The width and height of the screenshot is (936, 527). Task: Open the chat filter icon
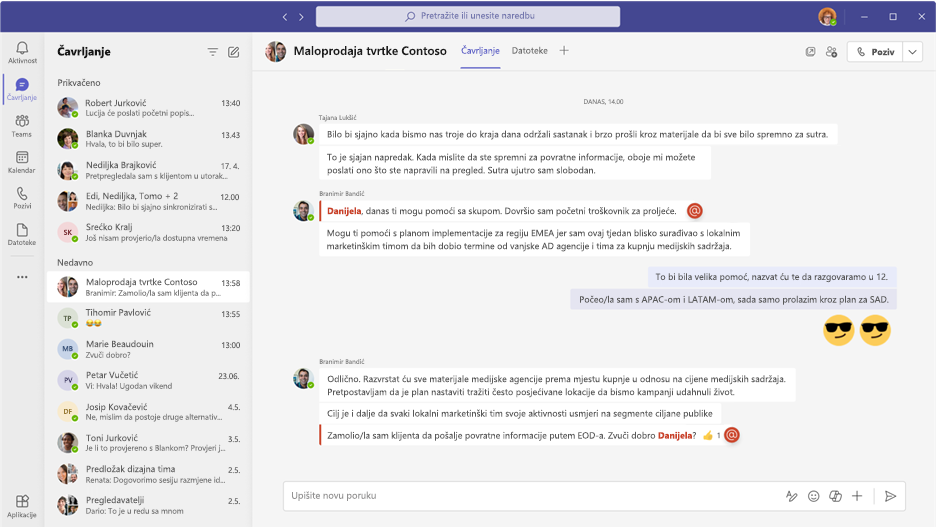[x=213, y=52]
